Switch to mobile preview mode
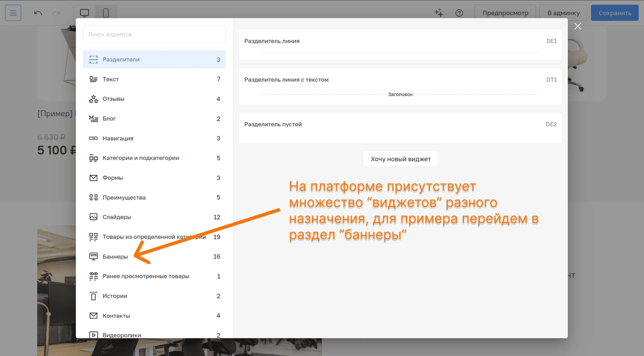This screenshot has height=356, width=644. (106, 13)
